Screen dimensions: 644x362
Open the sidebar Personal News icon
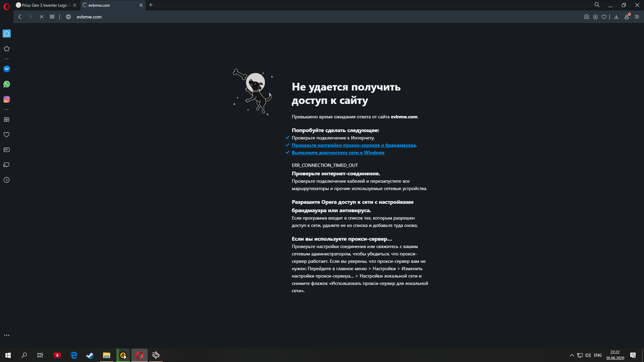coord(7,150)
